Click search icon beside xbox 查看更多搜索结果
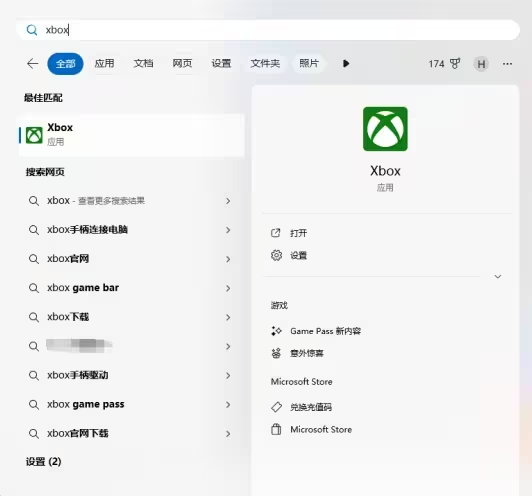 [x=34, y=201]
